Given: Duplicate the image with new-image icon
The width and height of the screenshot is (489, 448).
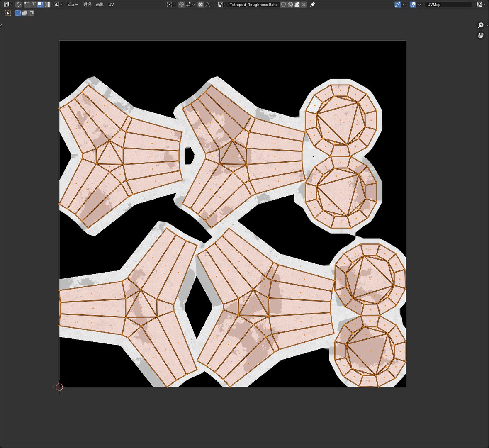Looking at the screenshot, I should (290, 5).
